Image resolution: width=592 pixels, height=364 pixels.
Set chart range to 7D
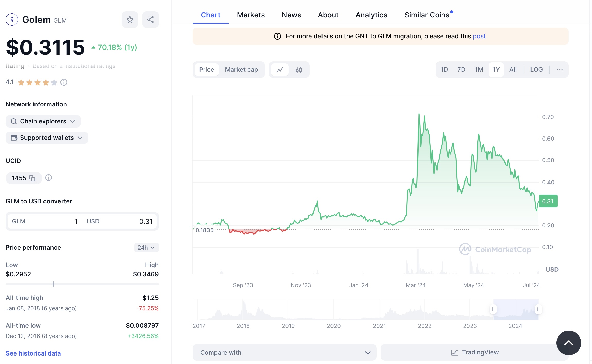[x=461, y=70]
